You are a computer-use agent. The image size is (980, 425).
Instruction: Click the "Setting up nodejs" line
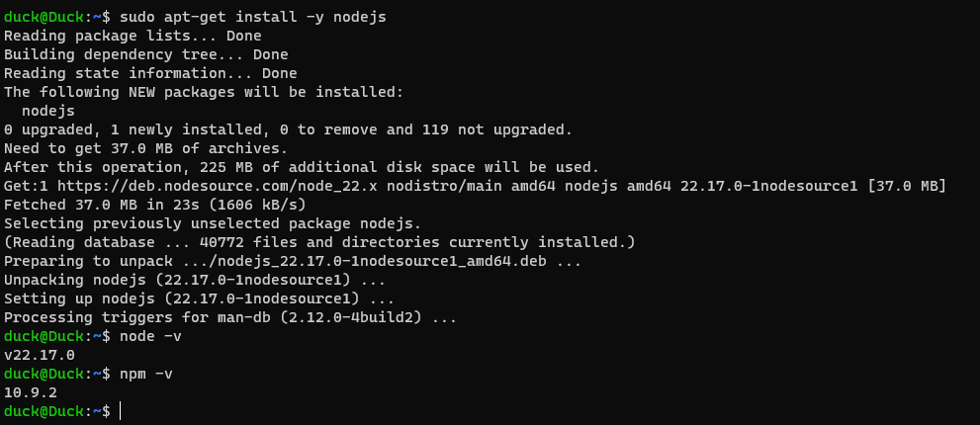coord(199,298)
